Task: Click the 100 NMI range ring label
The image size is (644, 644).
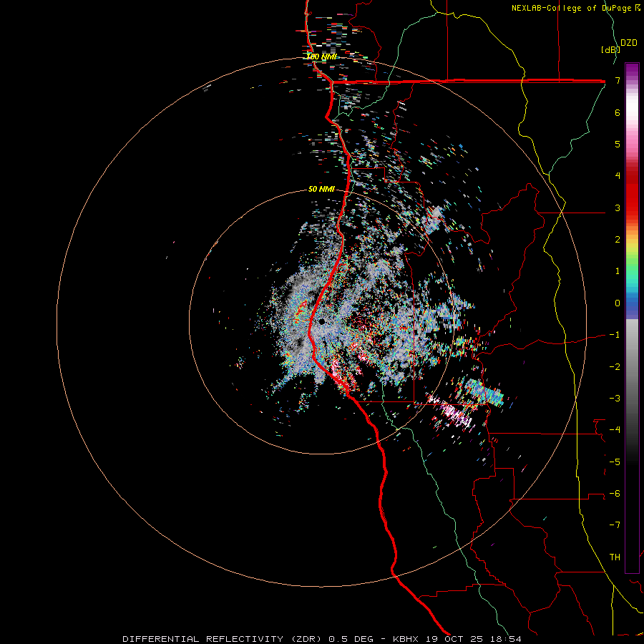Action: (321, 57)
